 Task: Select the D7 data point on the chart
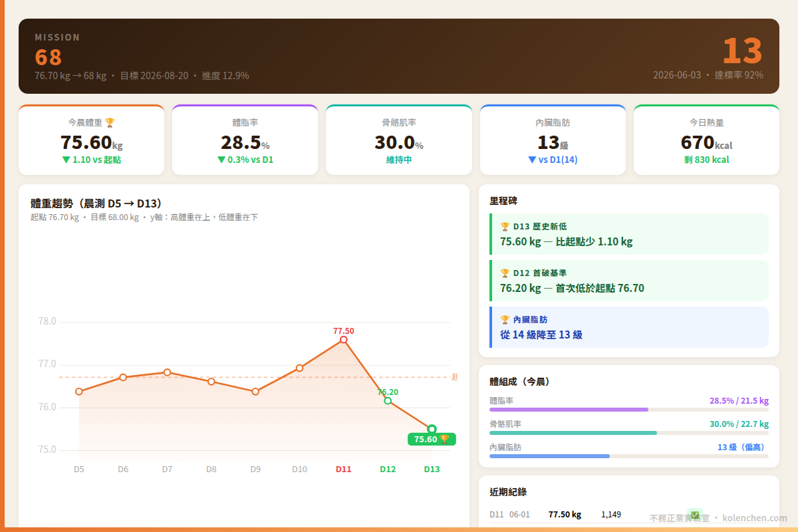pyautogui.click(x=167, y=372)
